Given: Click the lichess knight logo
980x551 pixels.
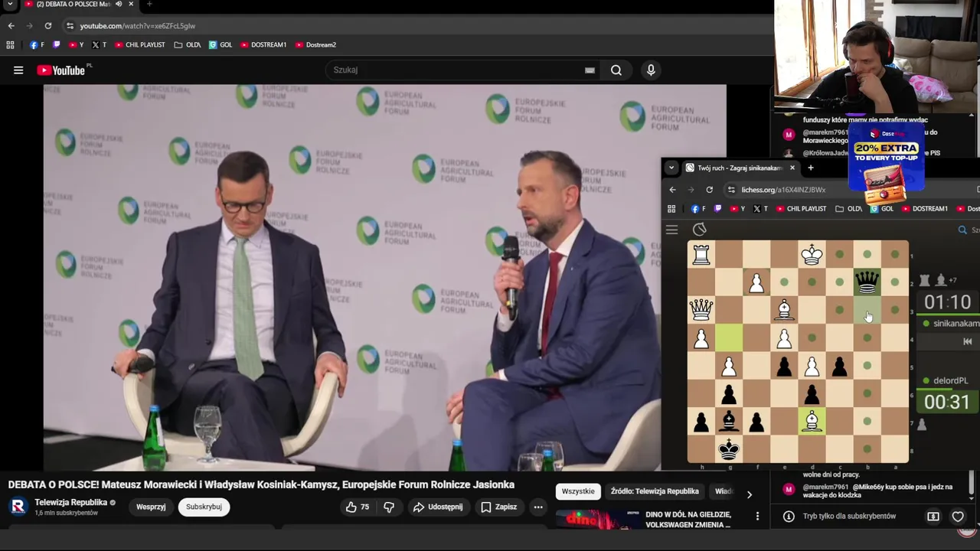Looking at the screenshot, I should [x=700, y=230].
